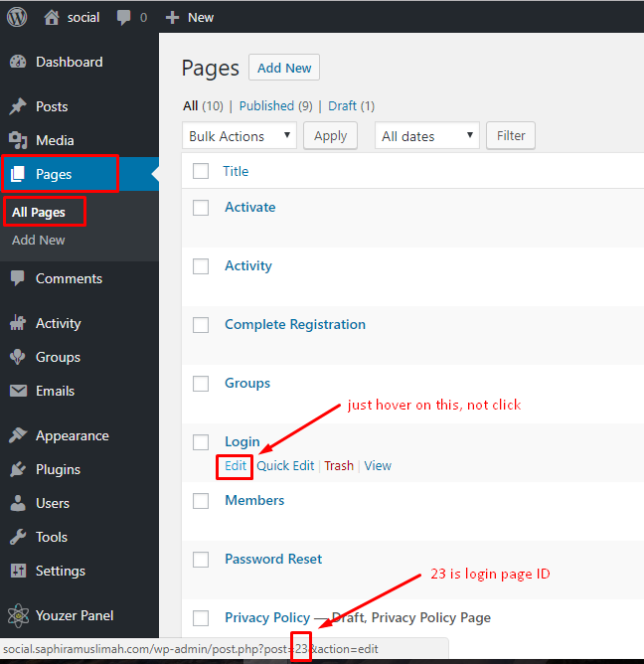Show All (10) pages
Screen dimensions: 644x664
pos(203,105)
